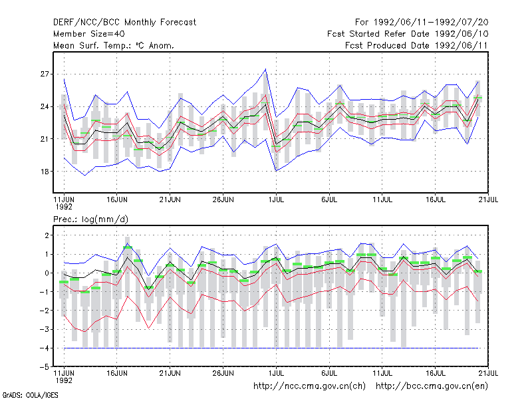The width and height of the screenshot is (532, 399).
Task: Click the Mean Surf. Temp. anomaly label
Action: click(x=114, y=45)
